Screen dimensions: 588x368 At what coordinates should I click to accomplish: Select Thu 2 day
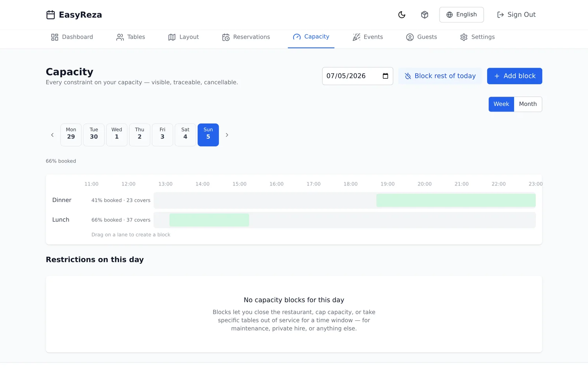(x=140, y=135)
